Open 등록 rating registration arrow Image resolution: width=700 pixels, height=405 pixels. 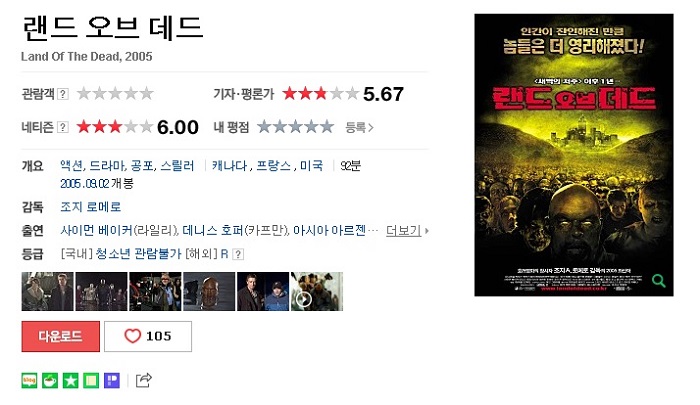[x=359, y=127]
